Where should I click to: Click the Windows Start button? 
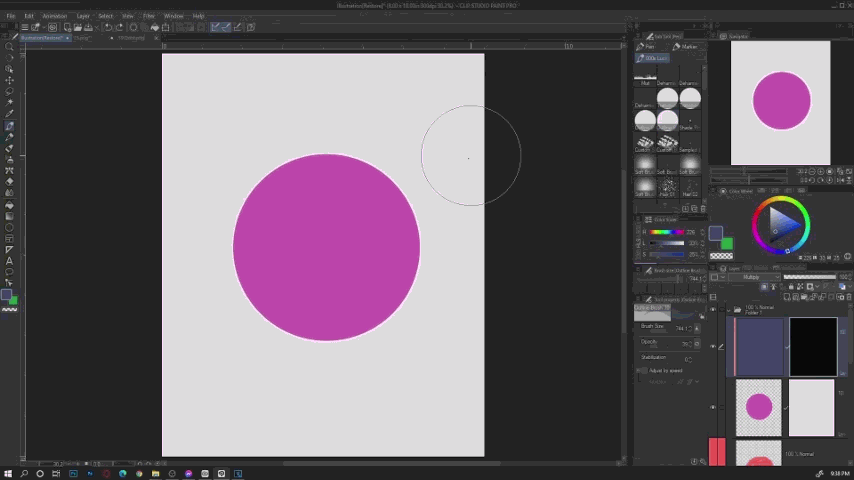[x=7, y=473]
